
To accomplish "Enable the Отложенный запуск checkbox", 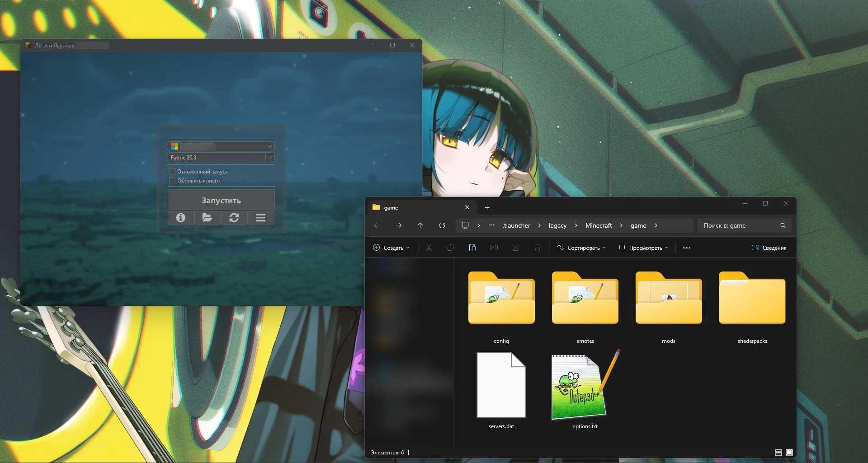I will (x=172, y=171).
